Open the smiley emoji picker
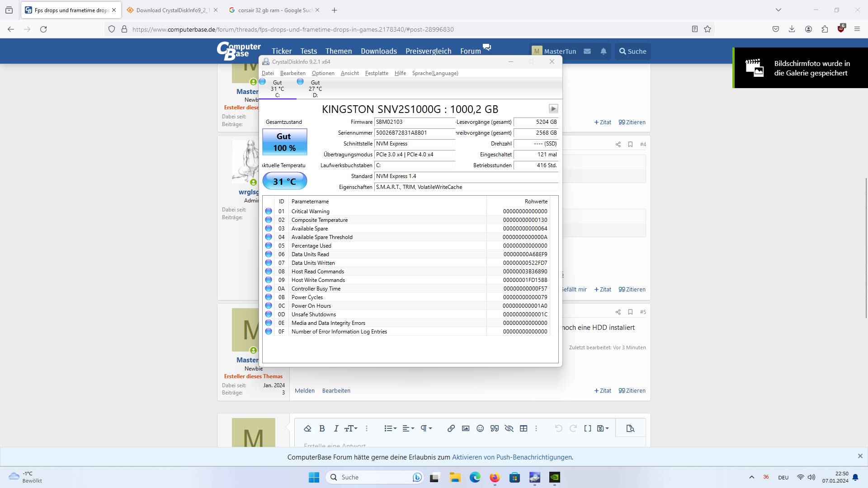Screen dimensions: 868x488 click(x=480, y=428)
